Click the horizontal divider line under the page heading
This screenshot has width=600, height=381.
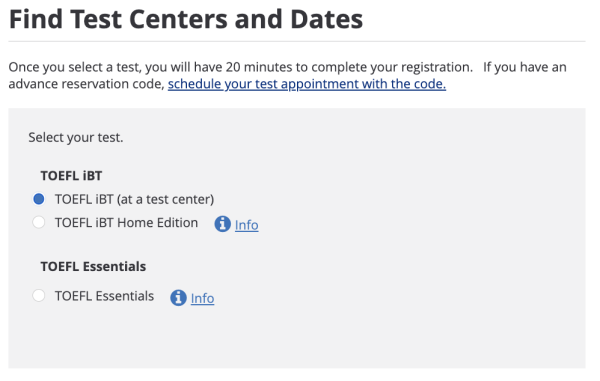(x=297, y=41)
